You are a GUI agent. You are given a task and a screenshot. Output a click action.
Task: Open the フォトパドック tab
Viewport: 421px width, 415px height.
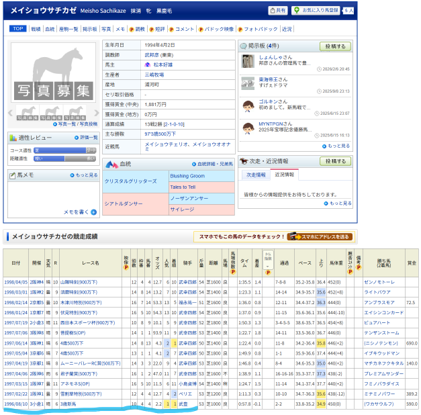click(x=258, y=29)
